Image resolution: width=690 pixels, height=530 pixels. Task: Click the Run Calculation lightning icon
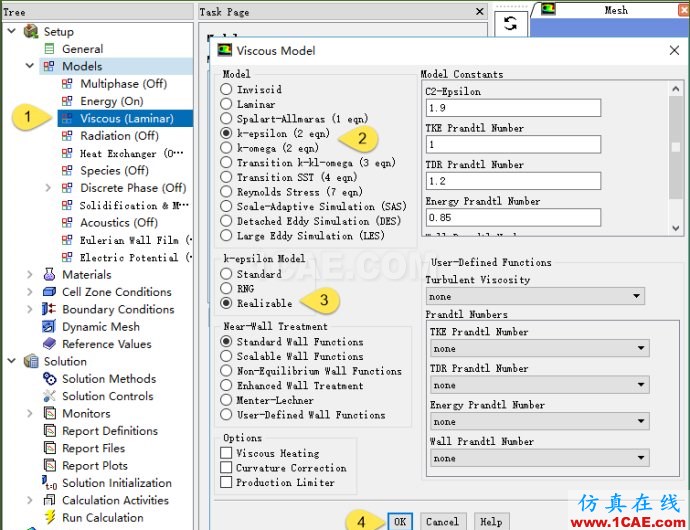pyautogui.click(x=50, y=518)
